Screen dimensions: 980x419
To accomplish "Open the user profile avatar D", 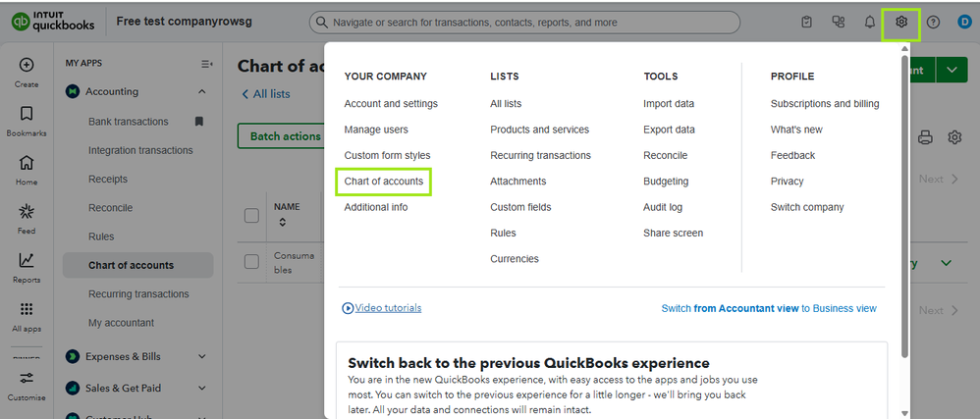I will pyautogui.click(x=963, y=23).
